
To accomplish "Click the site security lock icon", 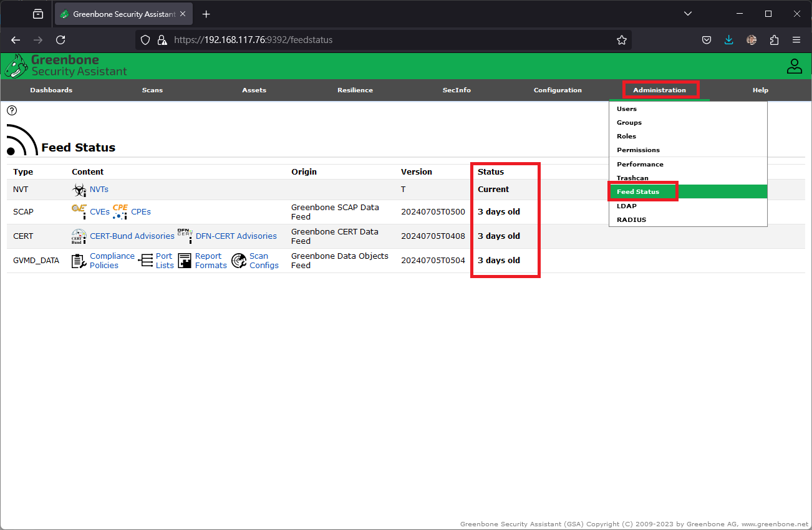I will click(162, 40).
